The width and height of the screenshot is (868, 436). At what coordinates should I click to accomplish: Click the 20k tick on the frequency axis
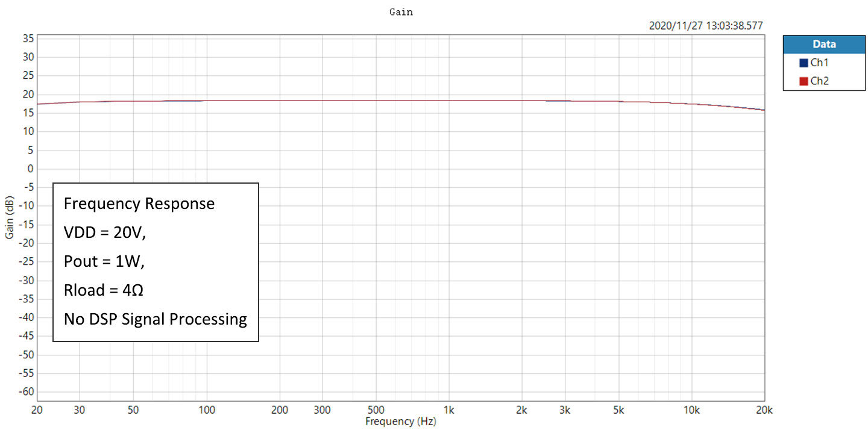[764, 410]
